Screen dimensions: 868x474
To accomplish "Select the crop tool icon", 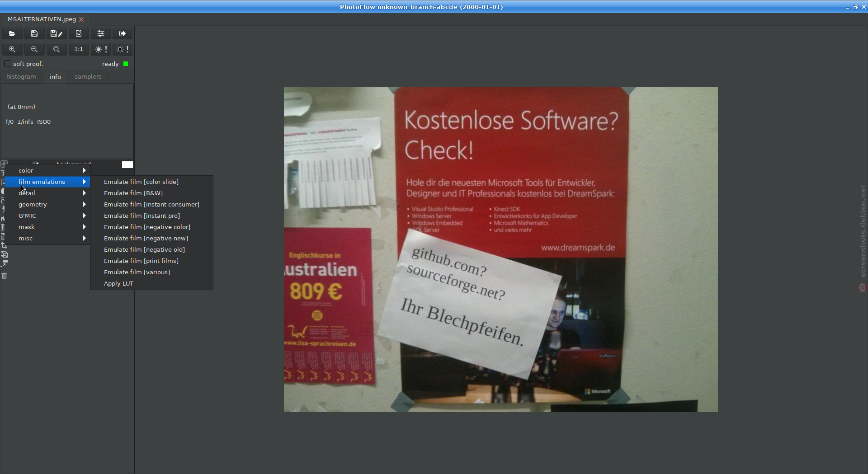I will [4, 245].
